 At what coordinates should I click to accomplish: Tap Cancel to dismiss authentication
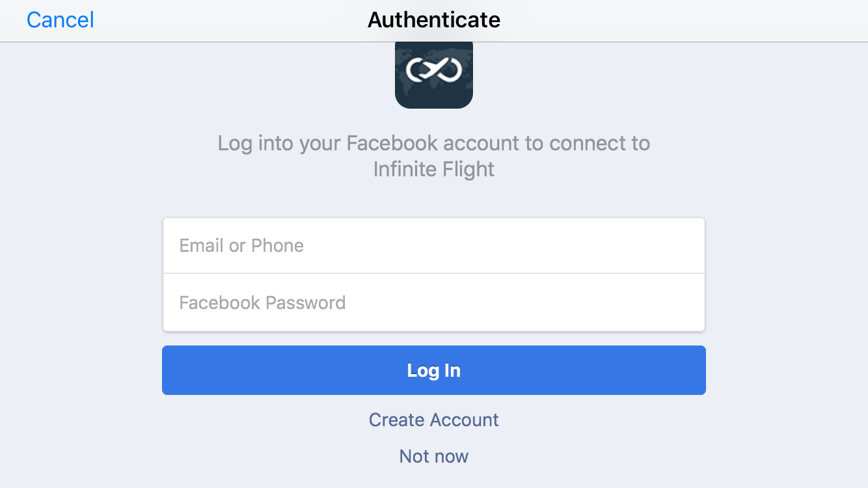(x=61, y=20)
